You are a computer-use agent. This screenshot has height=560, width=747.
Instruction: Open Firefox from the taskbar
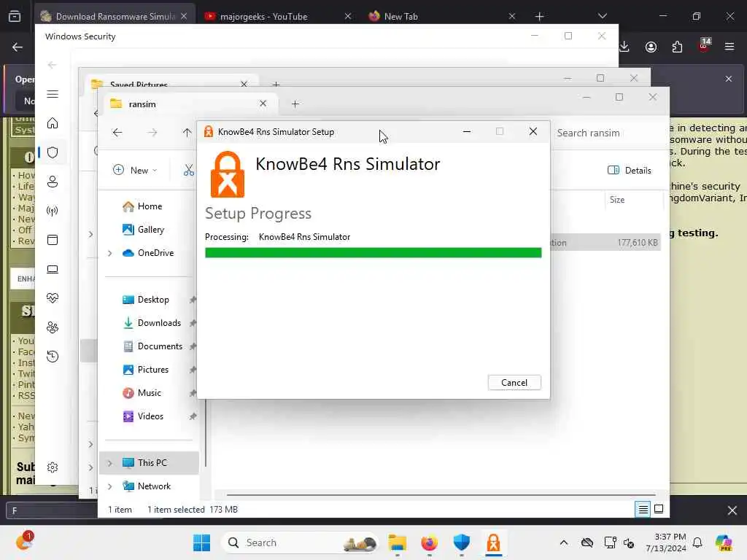[x=429, y=542]
